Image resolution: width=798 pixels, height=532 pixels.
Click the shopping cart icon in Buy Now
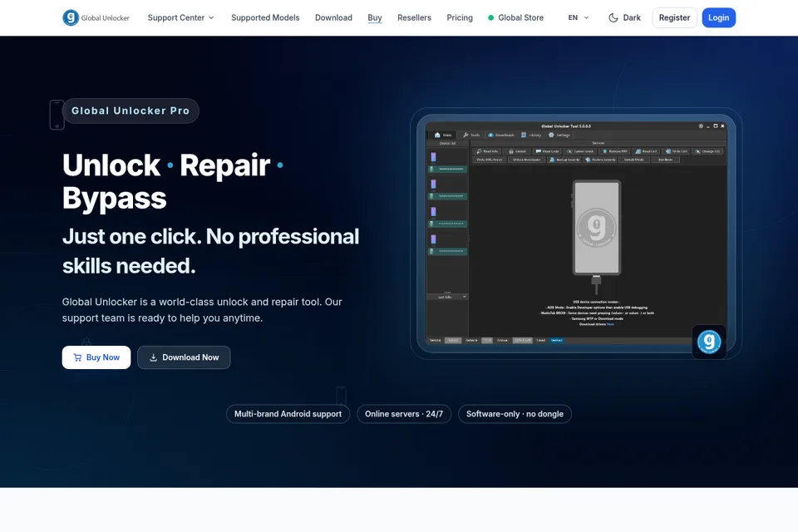(x=77, y=357)
